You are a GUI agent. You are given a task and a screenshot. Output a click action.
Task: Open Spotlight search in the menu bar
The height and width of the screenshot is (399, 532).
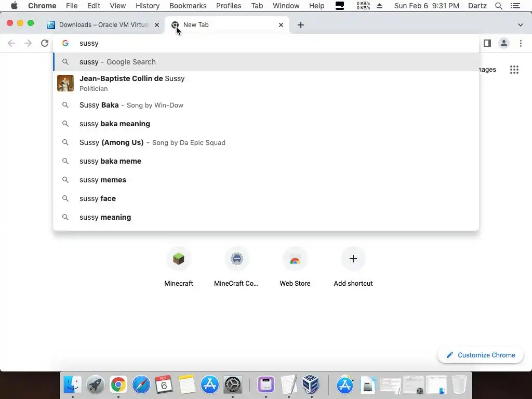pos(498,6)
